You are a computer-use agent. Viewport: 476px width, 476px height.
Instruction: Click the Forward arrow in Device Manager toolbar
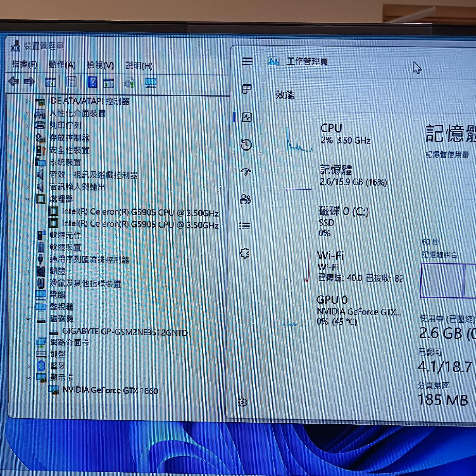tap(30, 82)
